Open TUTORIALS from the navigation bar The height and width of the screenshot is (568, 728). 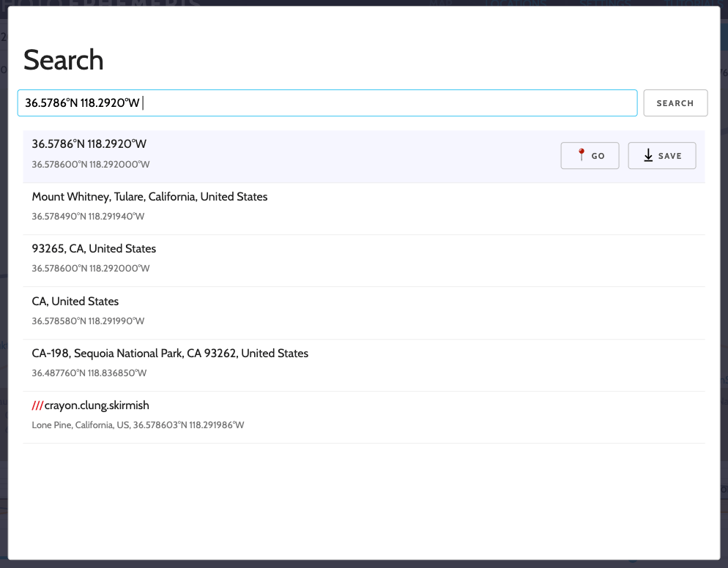pyautogui.click(x=694, y=4)
